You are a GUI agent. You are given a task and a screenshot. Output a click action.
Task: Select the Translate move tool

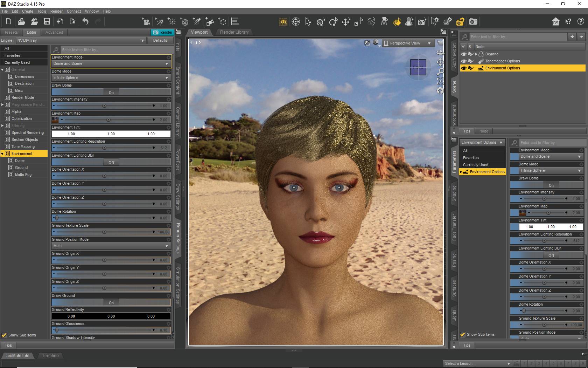tap(346, 22)
